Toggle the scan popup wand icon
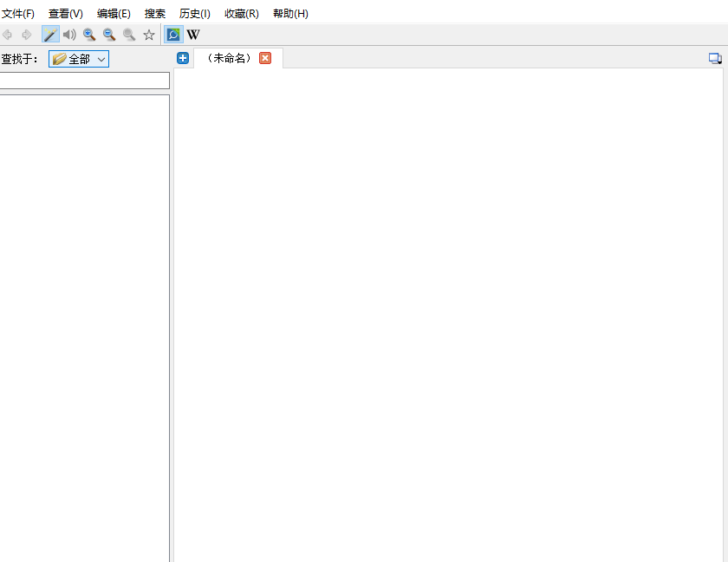Screen dimensions: 728x562 click(x=50, y=35)
